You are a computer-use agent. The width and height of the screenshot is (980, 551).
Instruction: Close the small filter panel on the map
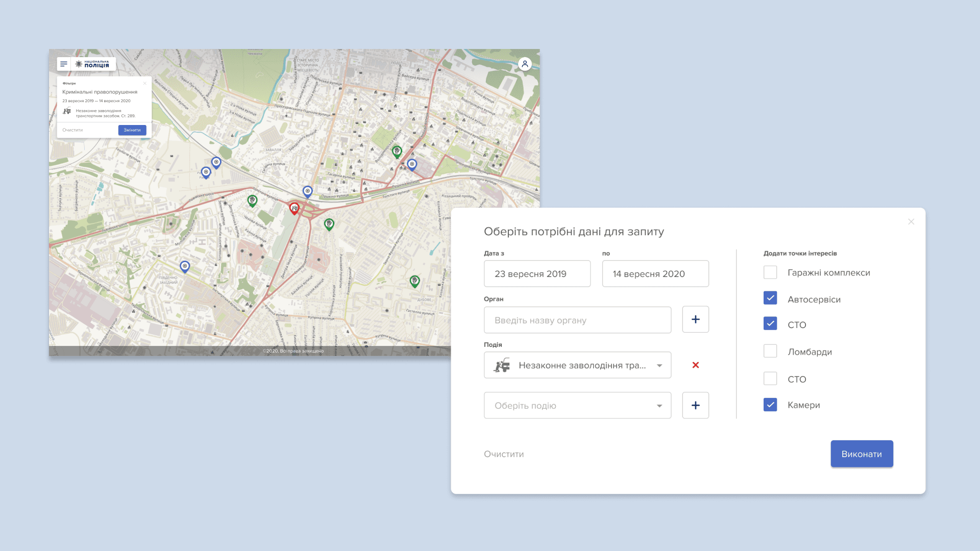click(x=145, y=83)
